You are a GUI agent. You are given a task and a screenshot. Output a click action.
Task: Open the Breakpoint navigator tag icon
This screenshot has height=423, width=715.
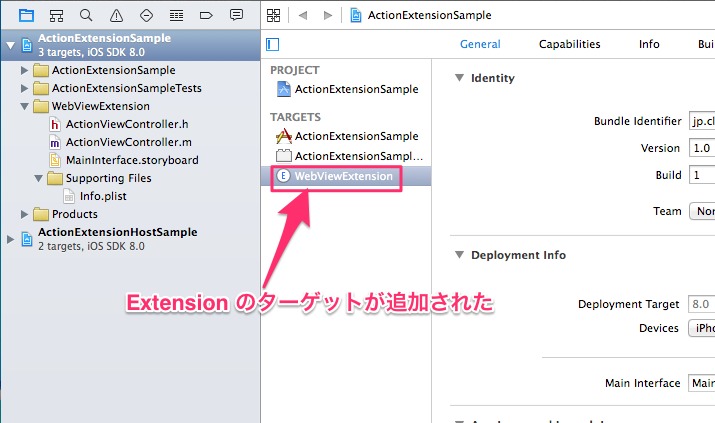coord(206,15)
